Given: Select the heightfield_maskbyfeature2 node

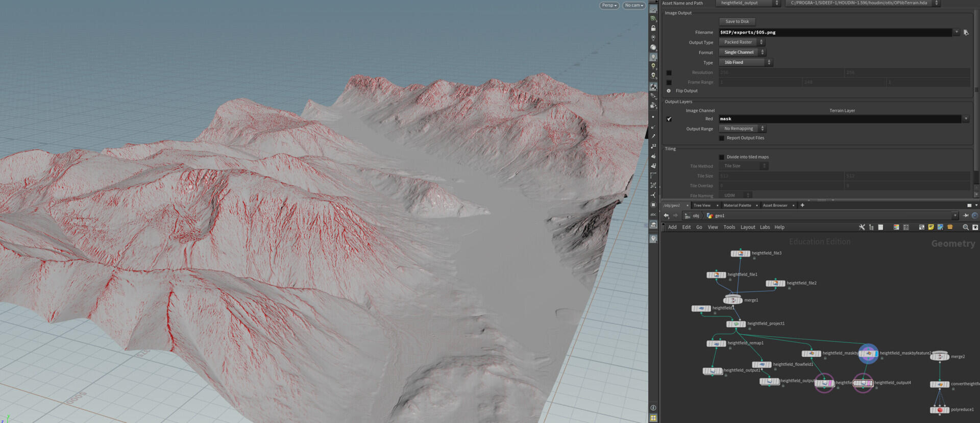Looking at the screenshot, I should 868,354.
